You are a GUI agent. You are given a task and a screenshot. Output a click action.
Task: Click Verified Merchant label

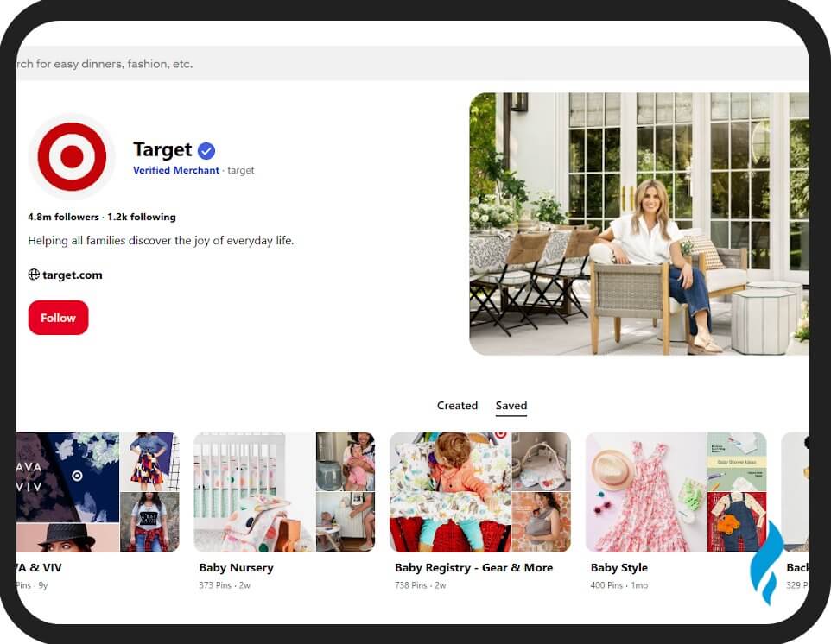(175, 170)
